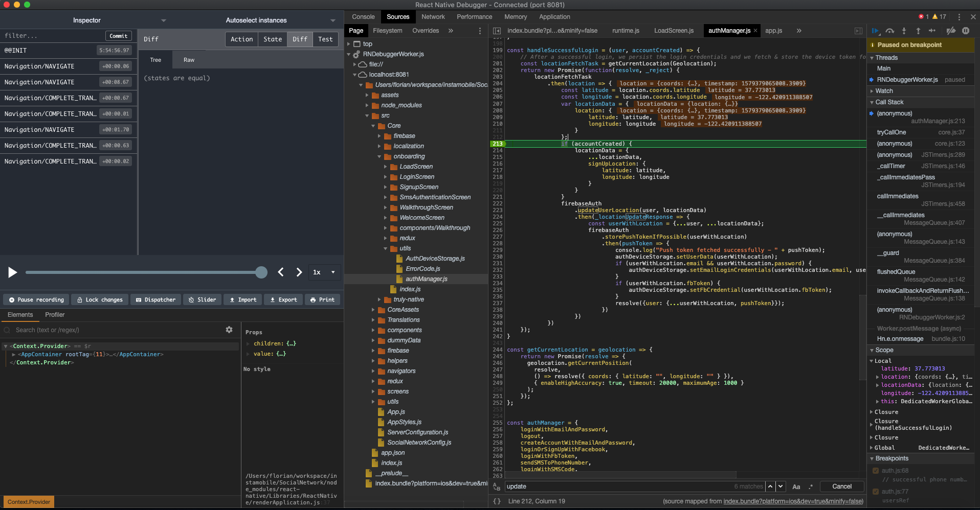This screenshot has width=980, height=510.
Task: Click Cancel in the search bar
Action: click(841, 486)
